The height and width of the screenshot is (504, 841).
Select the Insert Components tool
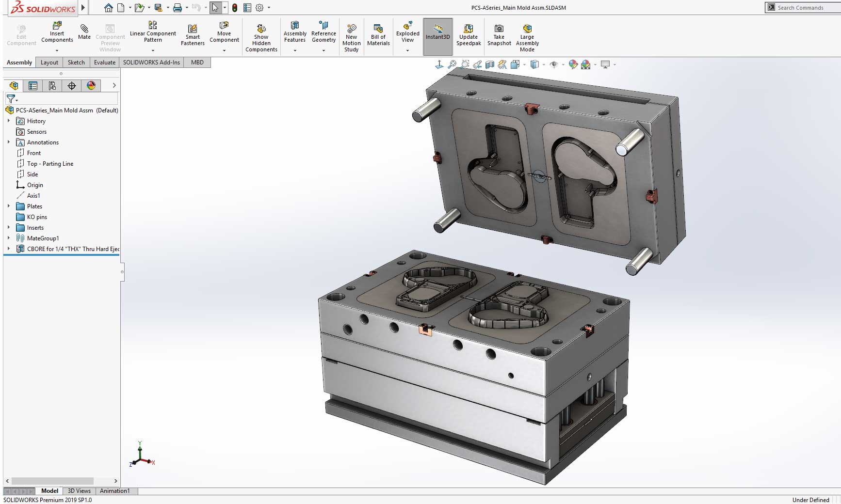pos(57,34)
